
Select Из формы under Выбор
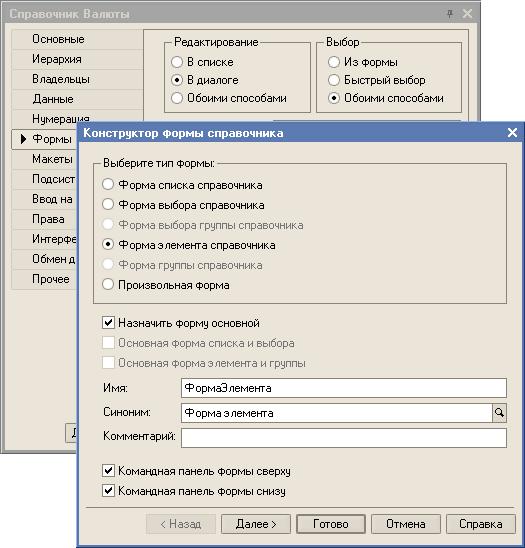click(x=334, y=62)
